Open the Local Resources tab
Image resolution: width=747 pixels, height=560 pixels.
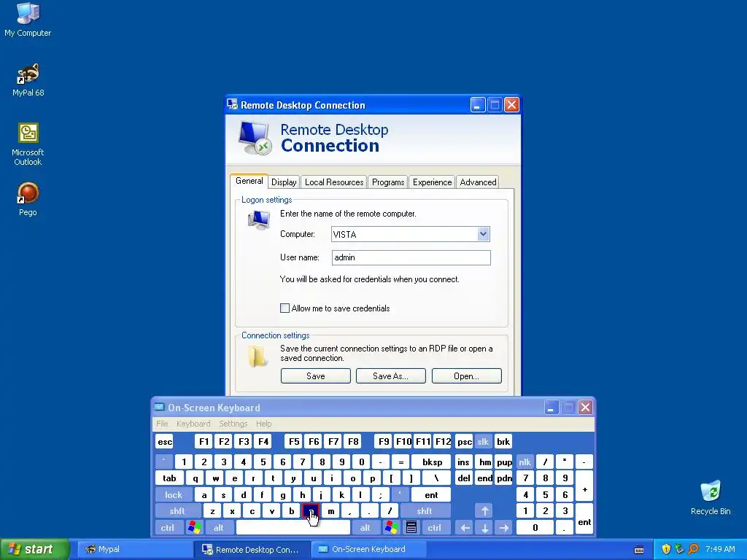[334, 182]
